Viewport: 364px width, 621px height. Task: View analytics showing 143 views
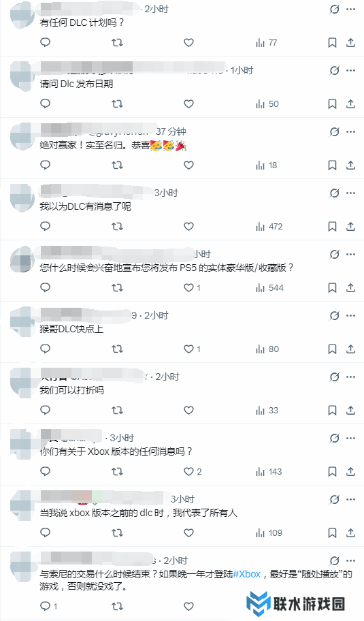pos(269,472)
